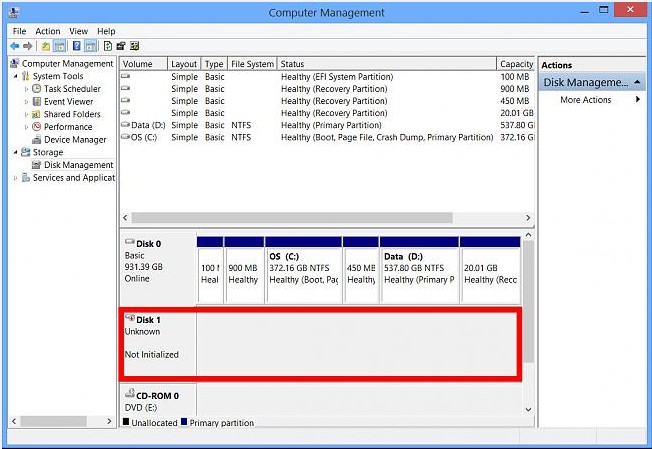Open the Help menu
The image size is (652, 449).
[106, 31]
